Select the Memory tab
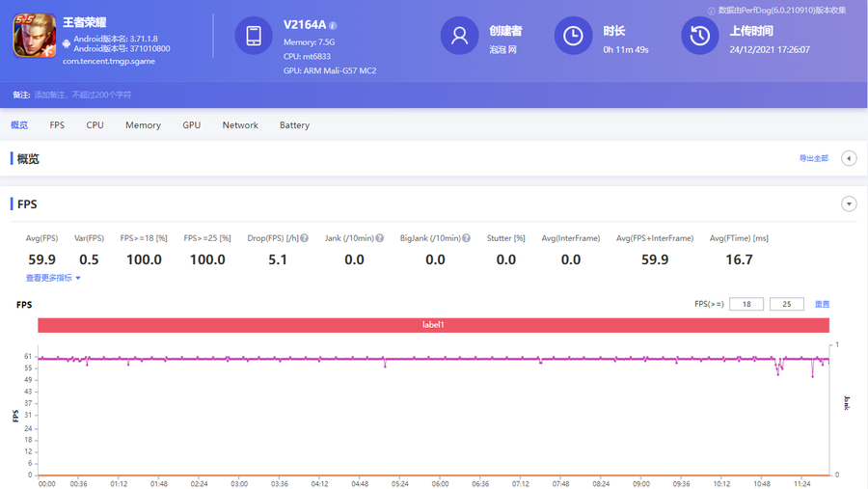This screenshot has height=489, width=868. coord(143,125)
